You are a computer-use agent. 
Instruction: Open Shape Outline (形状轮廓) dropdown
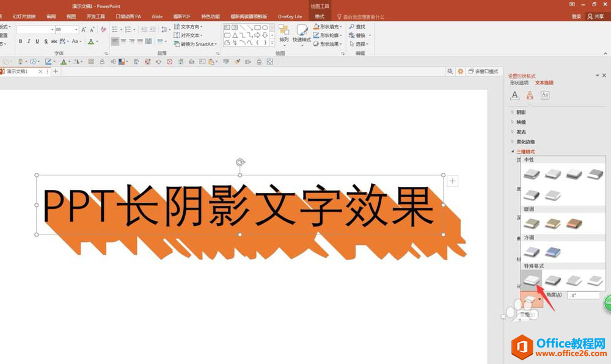click(327, 35)
